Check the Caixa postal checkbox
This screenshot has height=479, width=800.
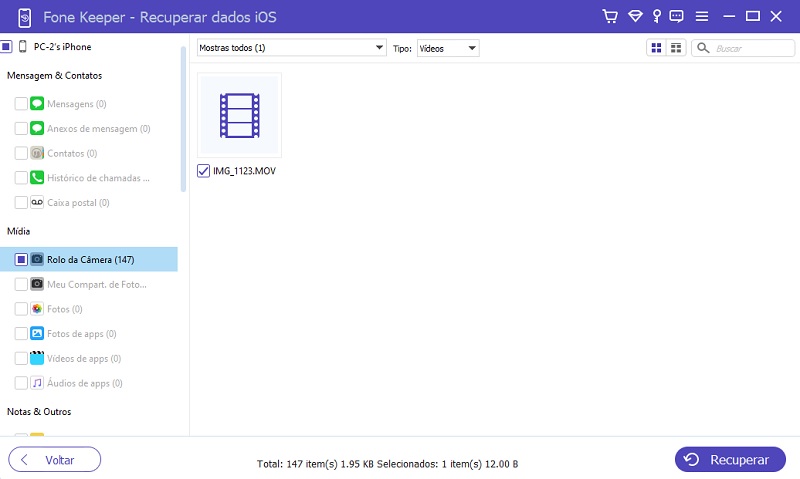click(21, 203)
